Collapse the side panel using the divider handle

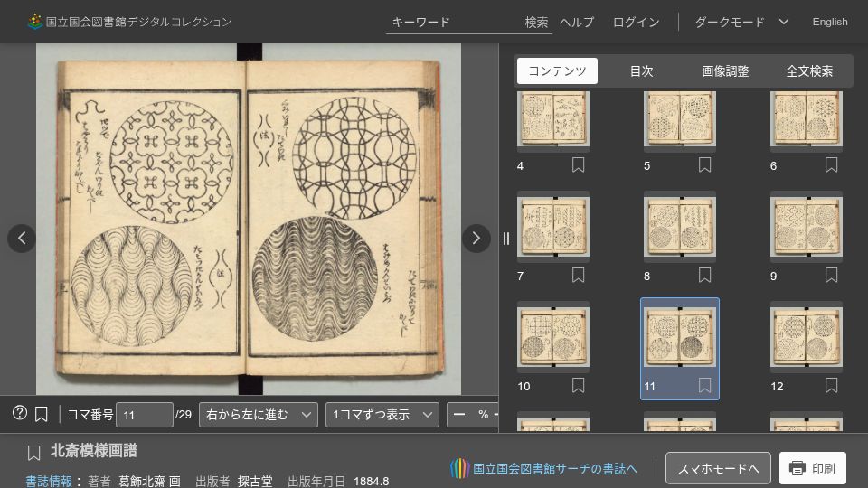click(x=506, y=239)
